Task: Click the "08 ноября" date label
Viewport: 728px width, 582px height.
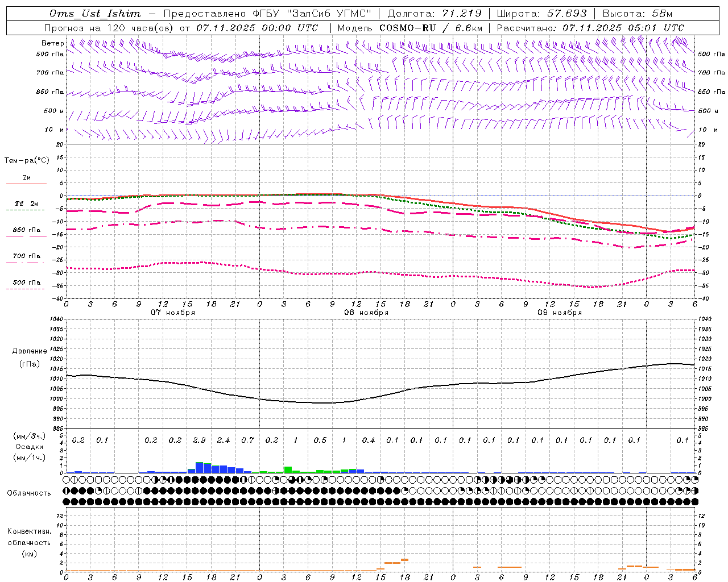Action: pyautogui.click(x=366, y=313)
